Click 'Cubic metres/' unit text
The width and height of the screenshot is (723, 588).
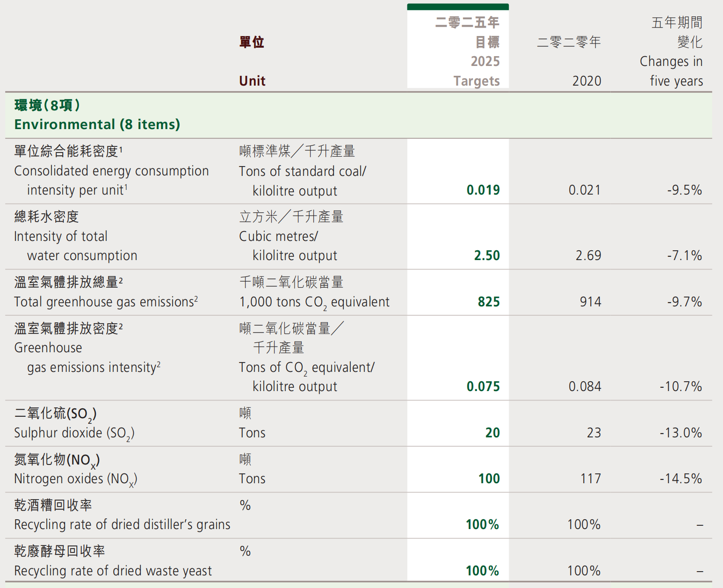click(278, 237)
